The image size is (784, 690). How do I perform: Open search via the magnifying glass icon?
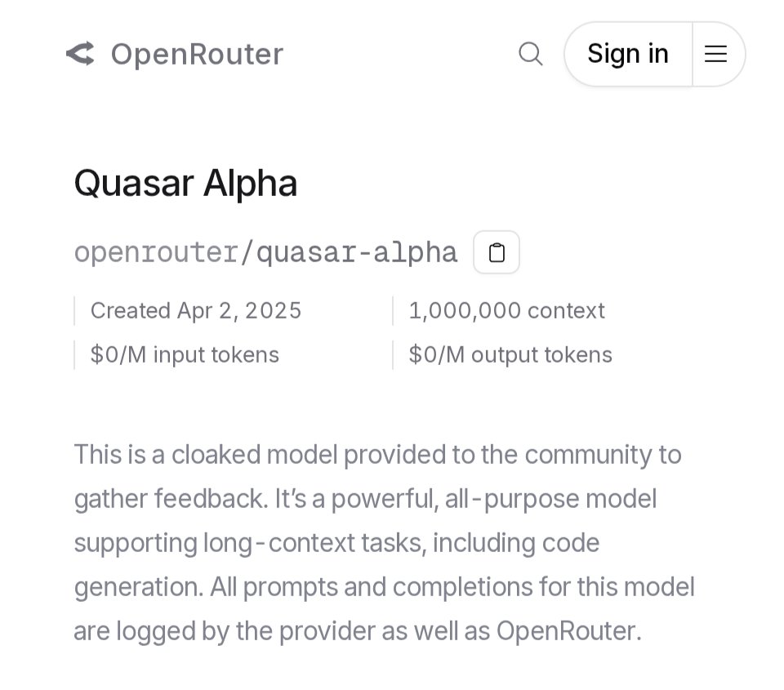coord(531,54)
